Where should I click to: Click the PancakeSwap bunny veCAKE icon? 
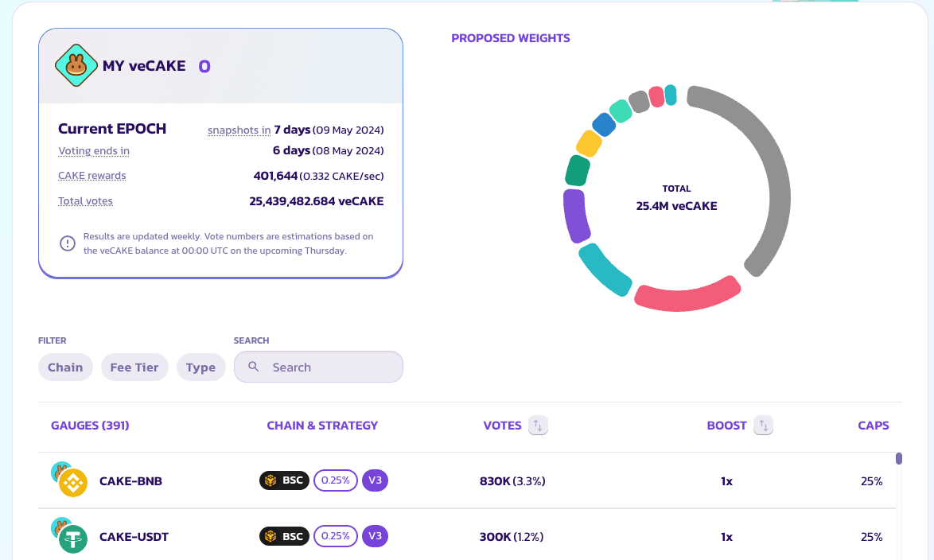[x=76, y=66]
